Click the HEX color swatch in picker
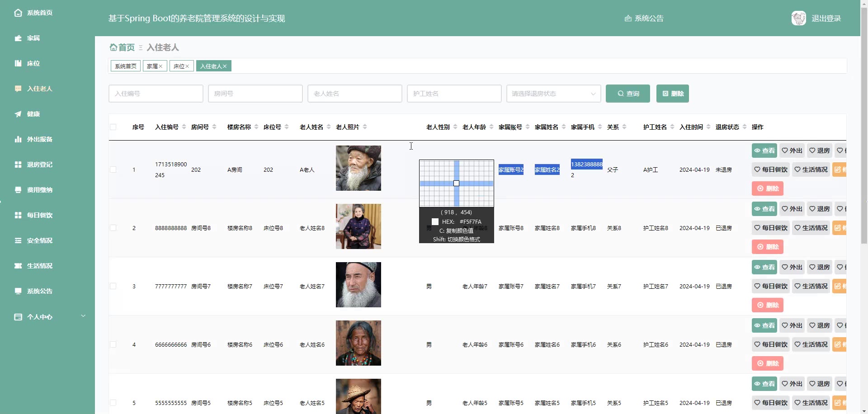 435,221
